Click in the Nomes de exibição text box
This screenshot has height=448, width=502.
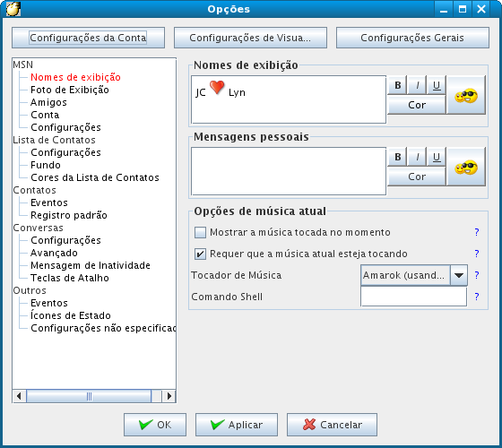(289, 99)
